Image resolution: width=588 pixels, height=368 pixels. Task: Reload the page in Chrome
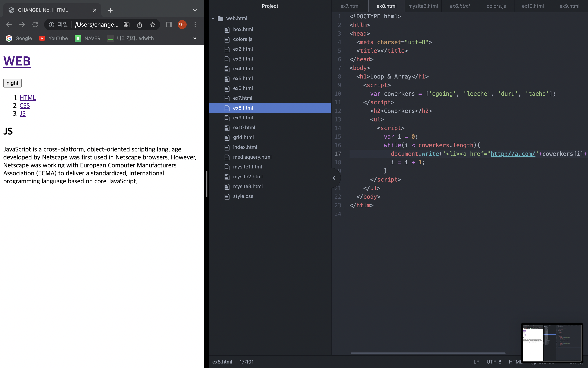click(35, 25)
